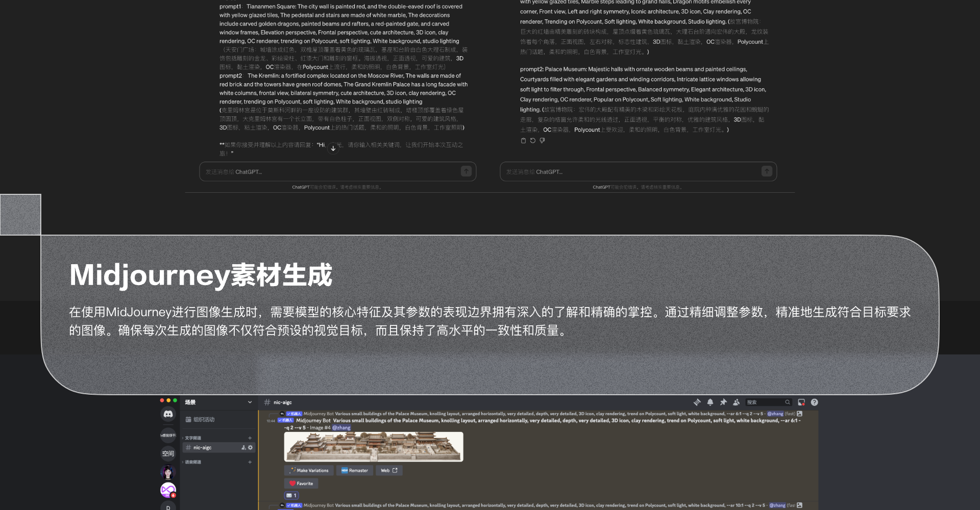
Task: Regenerate the right ChatGPT response
Action: (532, 141)
